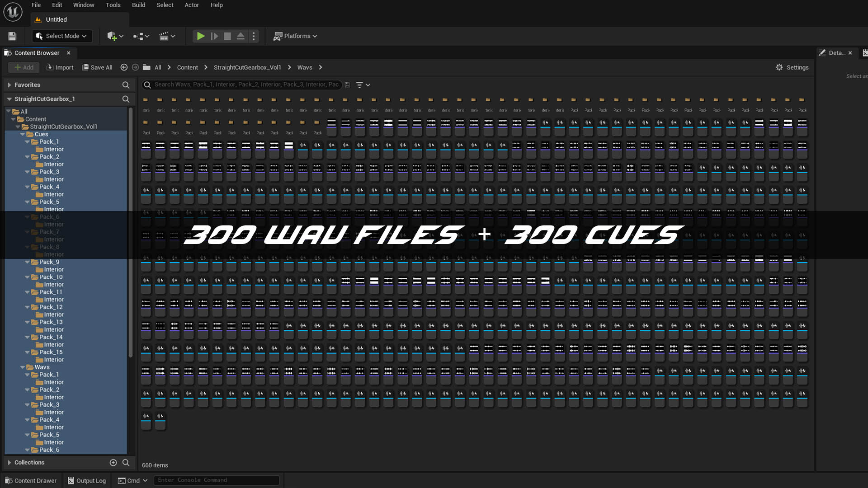Screen dimensions: 868x488
Task: Expand the Favorites section
Action: 9,85
